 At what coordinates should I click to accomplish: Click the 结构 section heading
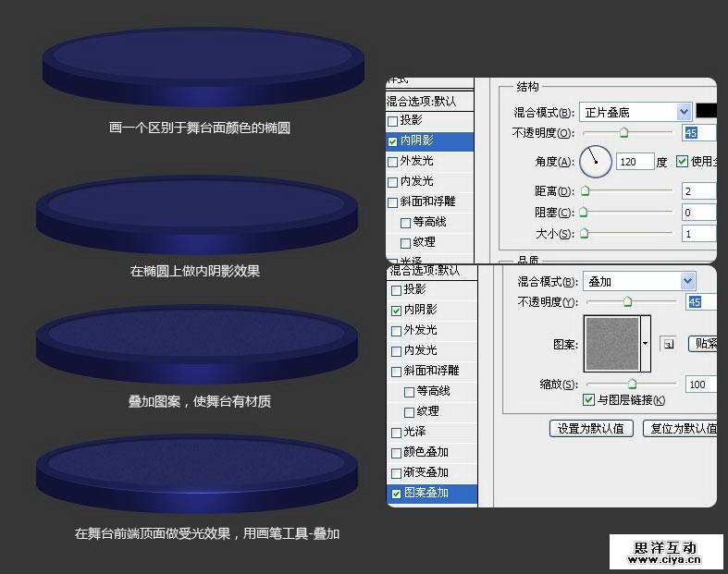(528, 87)
